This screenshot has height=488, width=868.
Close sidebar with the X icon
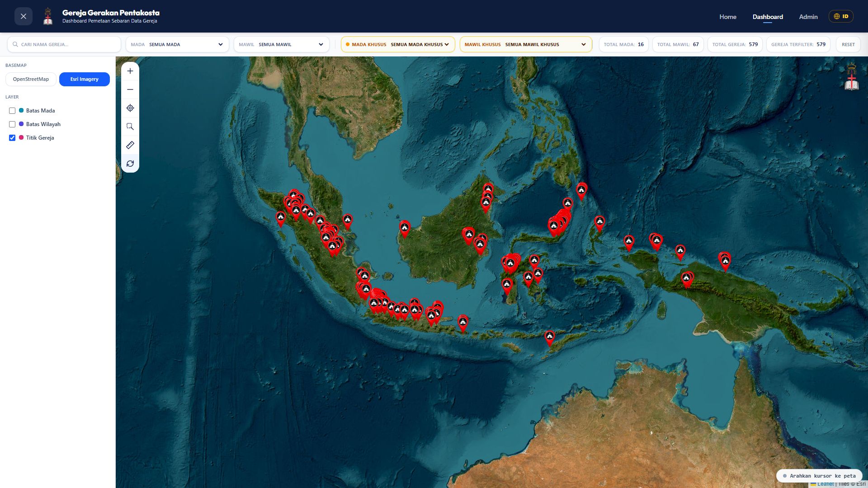(24, 16)
